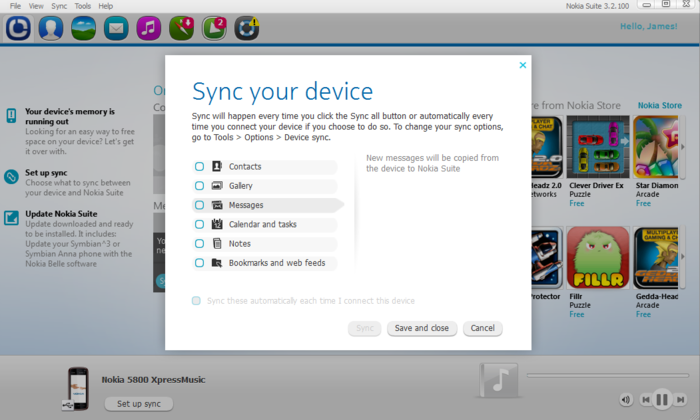Click the Calendar and tasks icon in dialog
This screenshot has height=420, width=700.
coord(217,224)
